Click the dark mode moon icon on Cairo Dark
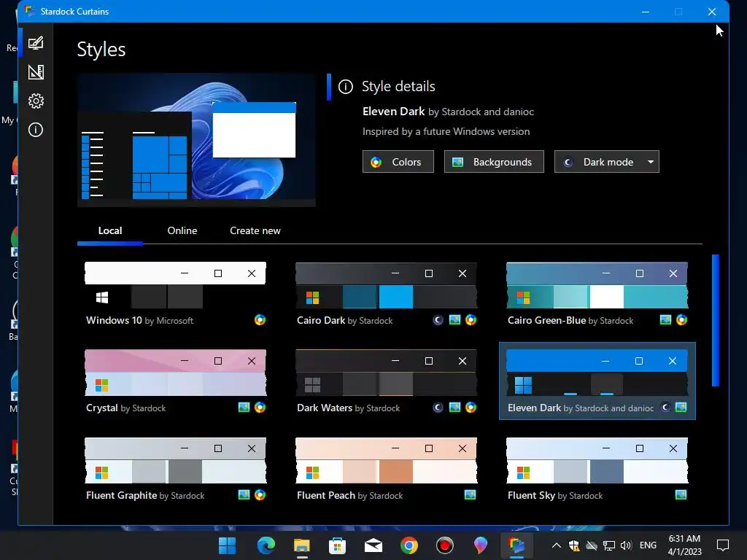 [x=438, y=320]
